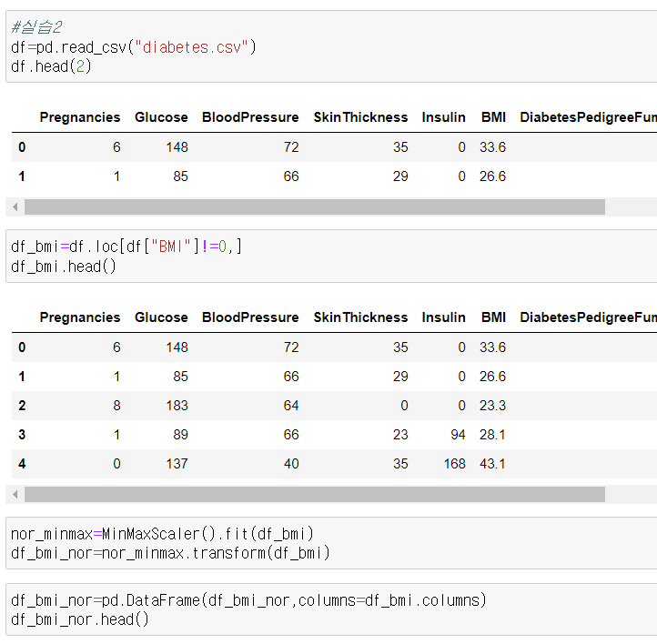The width and height of the screenshot is (657, 644).
Task: Click first table's horizontal scrollbar thumb
Action: click(x=315, y=206)
